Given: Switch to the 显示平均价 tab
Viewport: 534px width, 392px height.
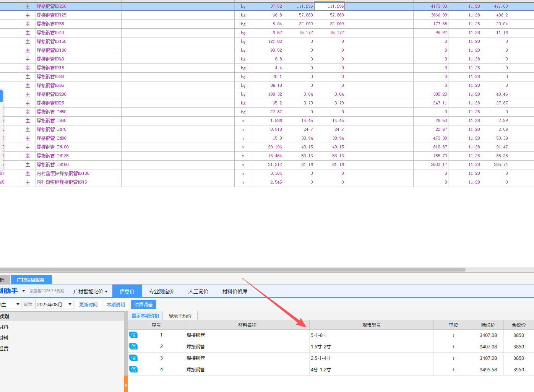Looking at the screenshot, I should point(180,316).
